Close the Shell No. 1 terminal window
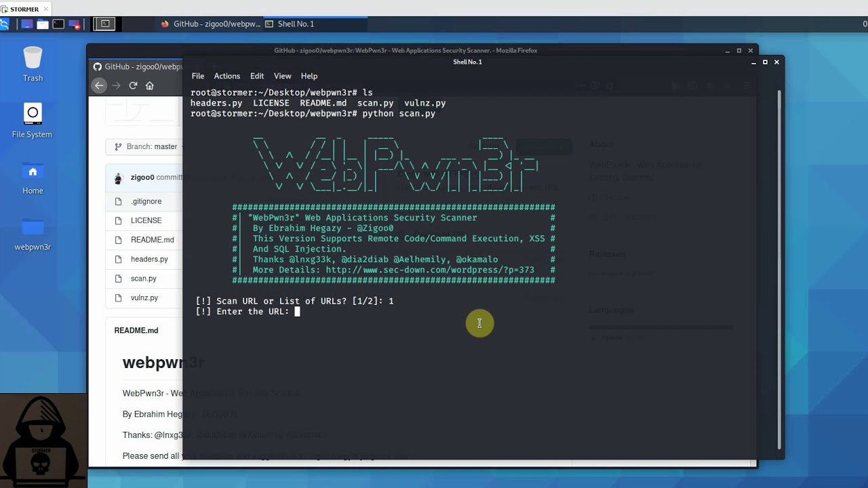Screen dimensions: 868x488 [x=776, y=62]
